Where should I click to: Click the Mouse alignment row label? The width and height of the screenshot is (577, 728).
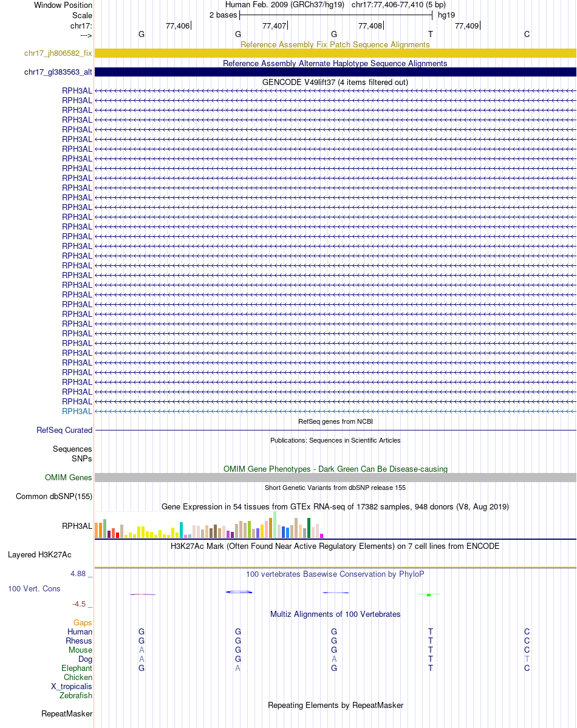coord(80,650)
